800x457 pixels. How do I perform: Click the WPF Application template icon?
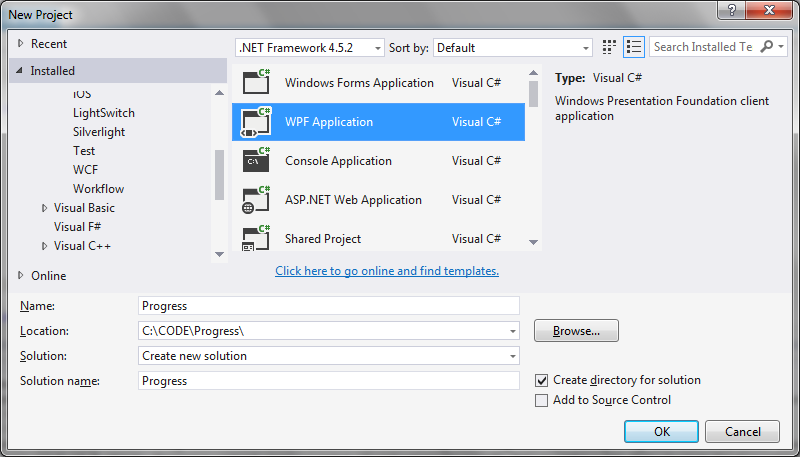tap(256, 121)
